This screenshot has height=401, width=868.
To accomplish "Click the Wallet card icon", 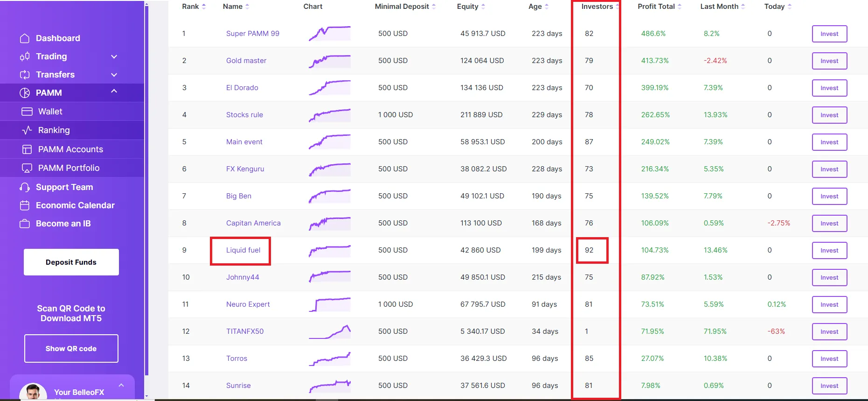I will coord(27,112).
